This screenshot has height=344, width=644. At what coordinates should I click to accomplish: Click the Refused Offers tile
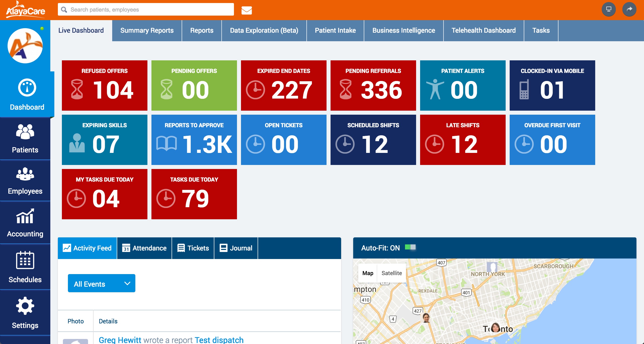[104, 85]
